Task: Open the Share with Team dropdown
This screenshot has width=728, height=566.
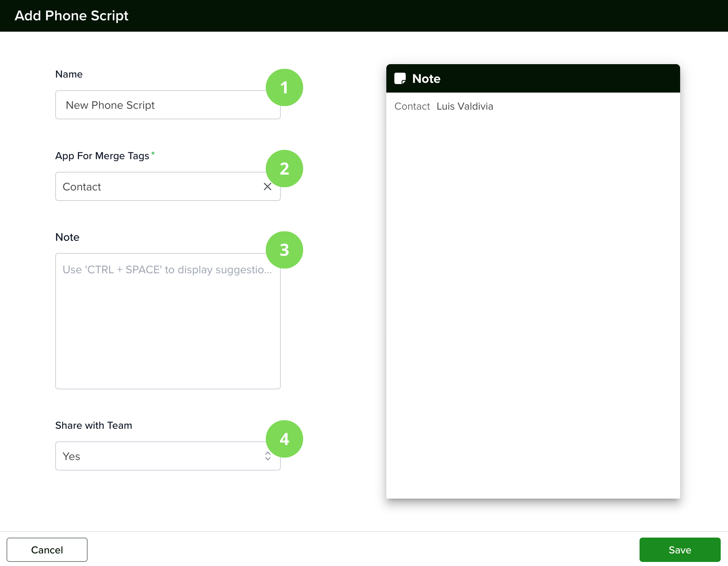Action: click(168, 456)
